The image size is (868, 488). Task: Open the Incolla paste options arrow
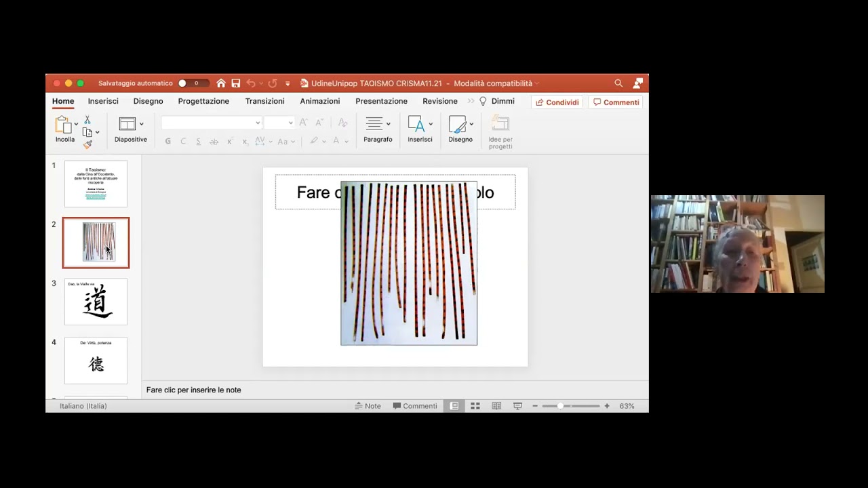[76, 125]
